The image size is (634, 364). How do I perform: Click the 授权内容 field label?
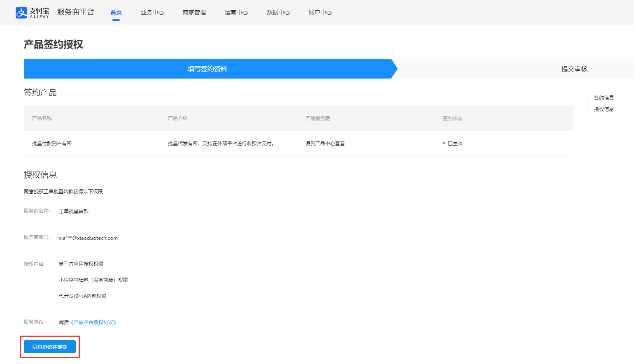tap(35, 264)
